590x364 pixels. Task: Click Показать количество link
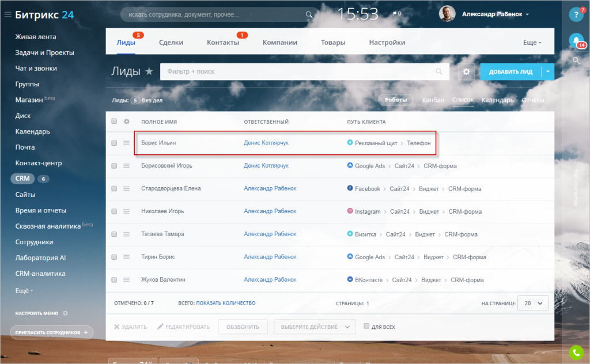(225, 303)
